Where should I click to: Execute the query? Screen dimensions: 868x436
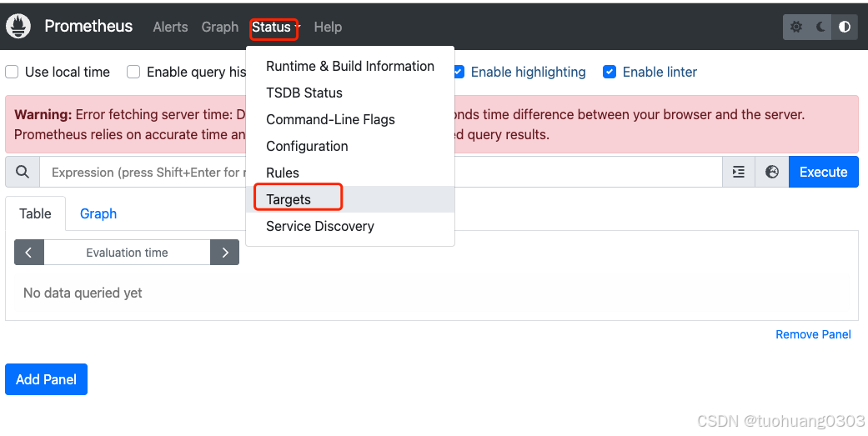tap(823, 172)
